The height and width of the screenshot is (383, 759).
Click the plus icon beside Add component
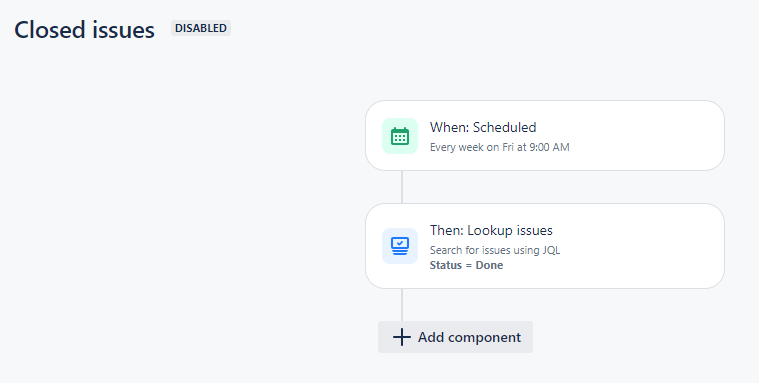click(402, 337)
